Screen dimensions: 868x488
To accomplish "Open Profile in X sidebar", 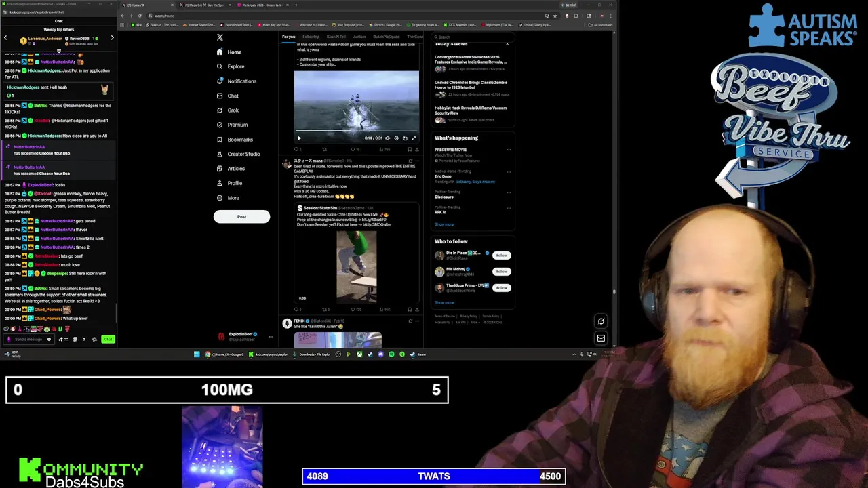I will coord(229,183).
